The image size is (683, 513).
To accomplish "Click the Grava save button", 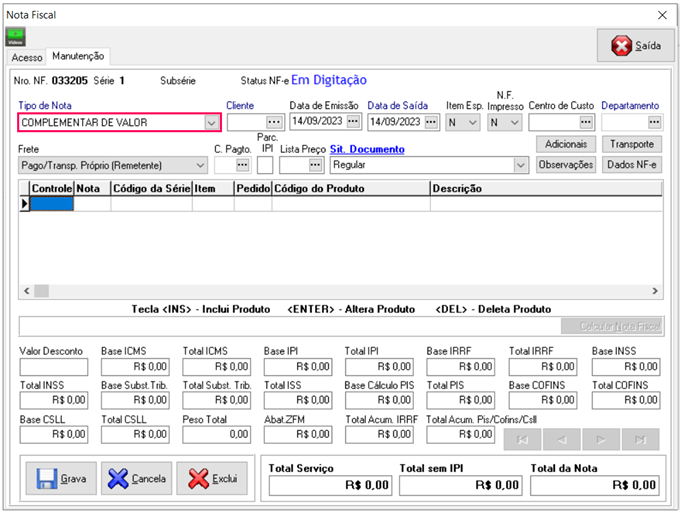I will [x=61, y=479].
